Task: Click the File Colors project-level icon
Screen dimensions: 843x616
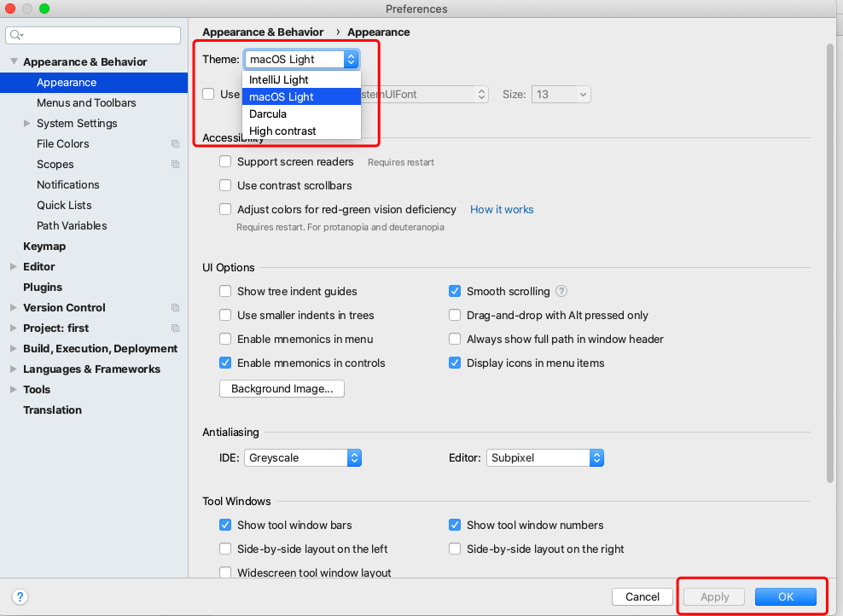Action: [x=175, y=143]
